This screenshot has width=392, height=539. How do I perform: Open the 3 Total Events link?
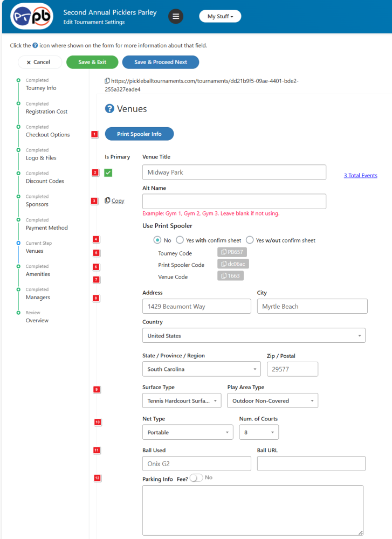[x=360, y=176]
